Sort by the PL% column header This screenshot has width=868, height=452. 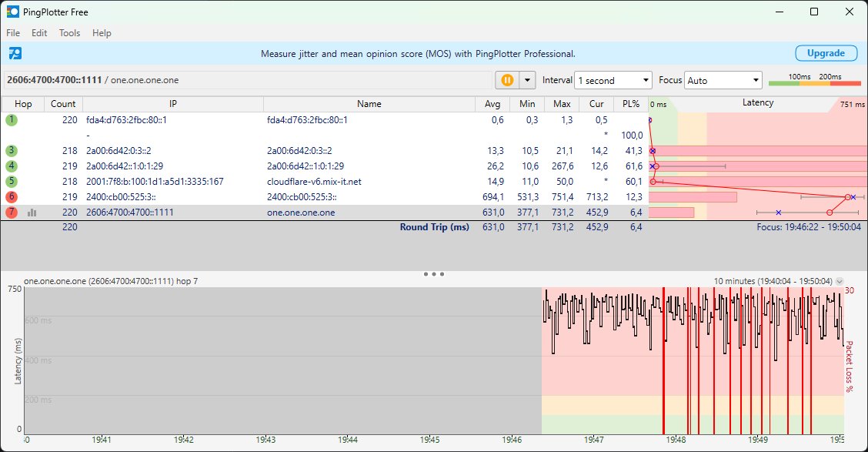(x=630, y=104)
